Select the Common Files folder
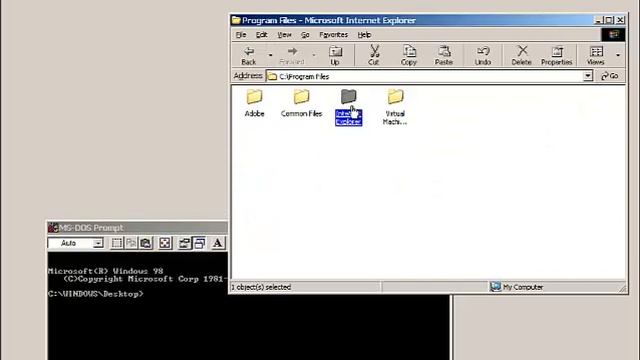 [301, 103]
